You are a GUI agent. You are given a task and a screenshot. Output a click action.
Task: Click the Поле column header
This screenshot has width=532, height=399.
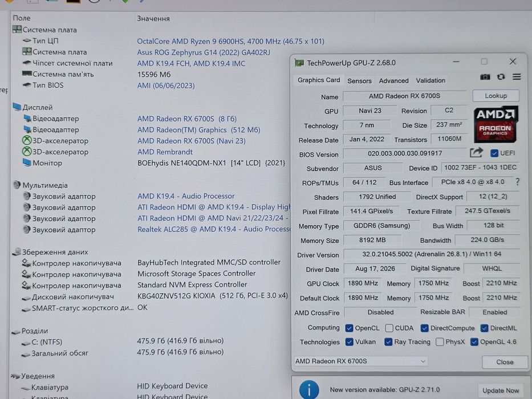click(22, 18)
